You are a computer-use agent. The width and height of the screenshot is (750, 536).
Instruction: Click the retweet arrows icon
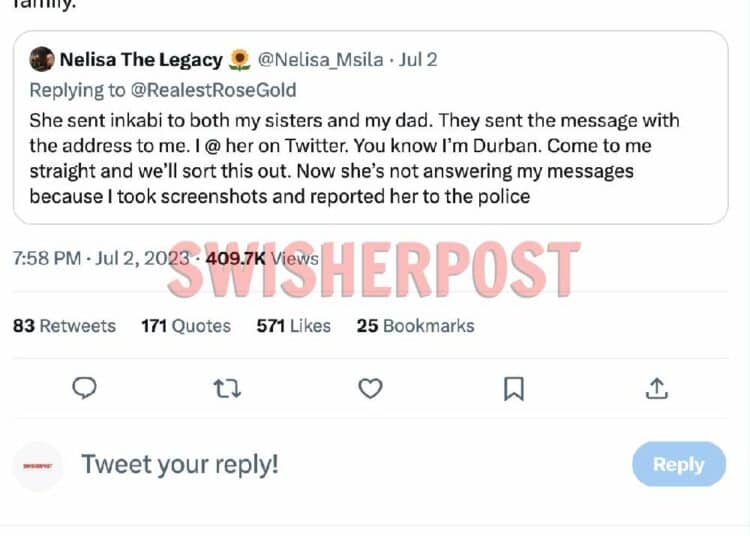click(227, 388)
